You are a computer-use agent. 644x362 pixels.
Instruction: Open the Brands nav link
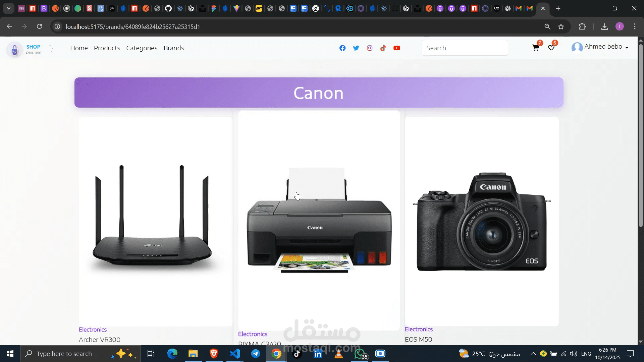[x=174, y=48]
